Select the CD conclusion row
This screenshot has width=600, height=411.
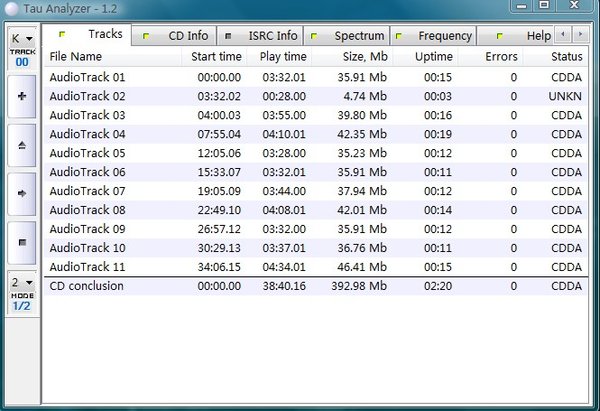coord(316,286)
